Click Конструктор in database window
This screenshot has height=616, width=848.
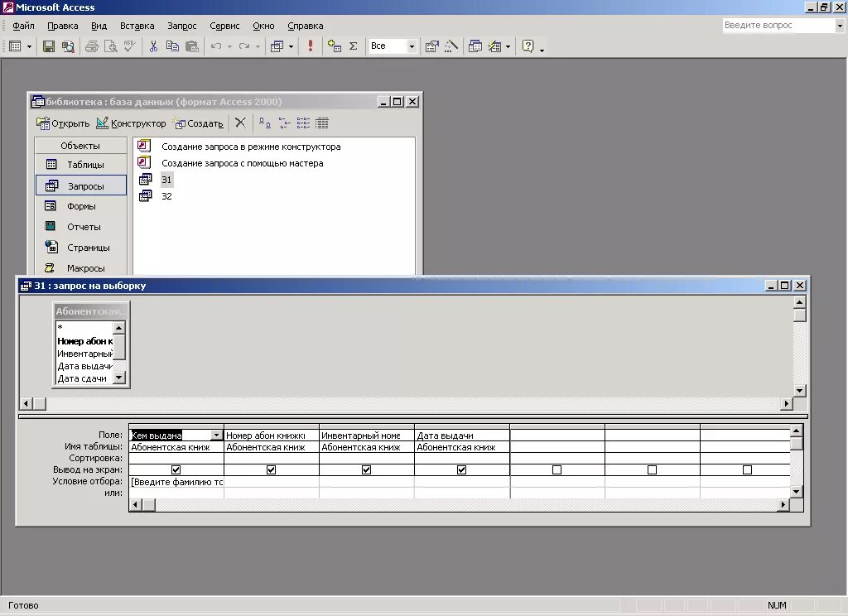click(x=131, y=123)
